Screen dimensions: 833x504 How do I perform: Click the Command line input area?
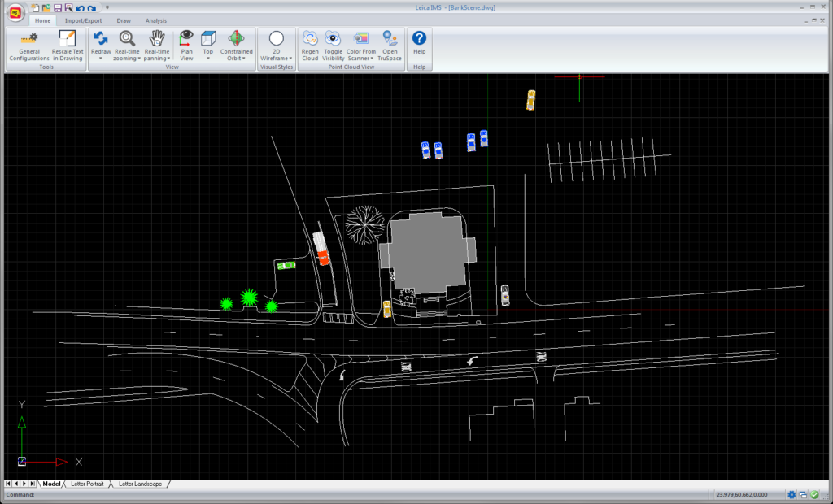tap(356, 495)
